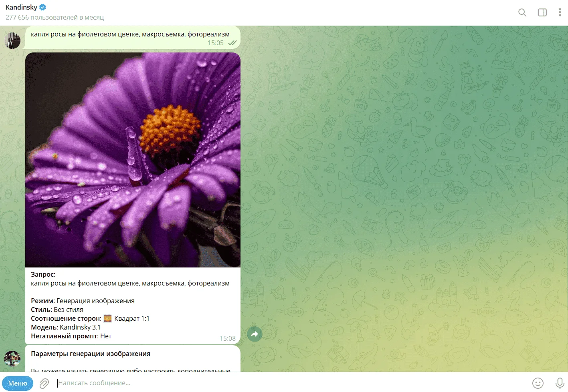Open the Kandinsky chat profile title
Image resolution: width=568 pixels, height=392 pixels.
[21, 7]
